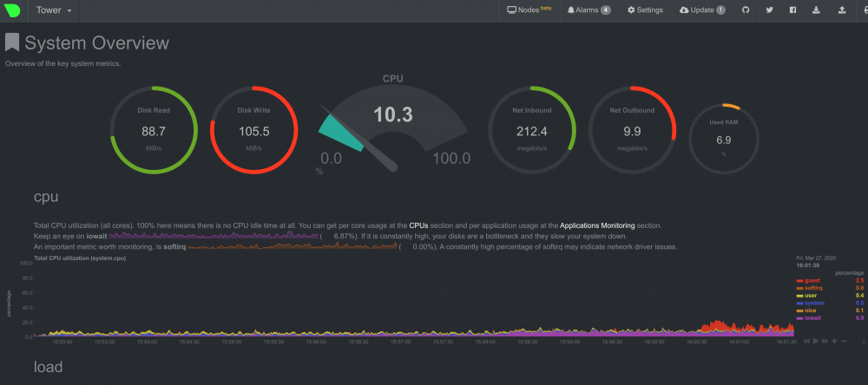Click the Used RAM gauge

[724, 138]
